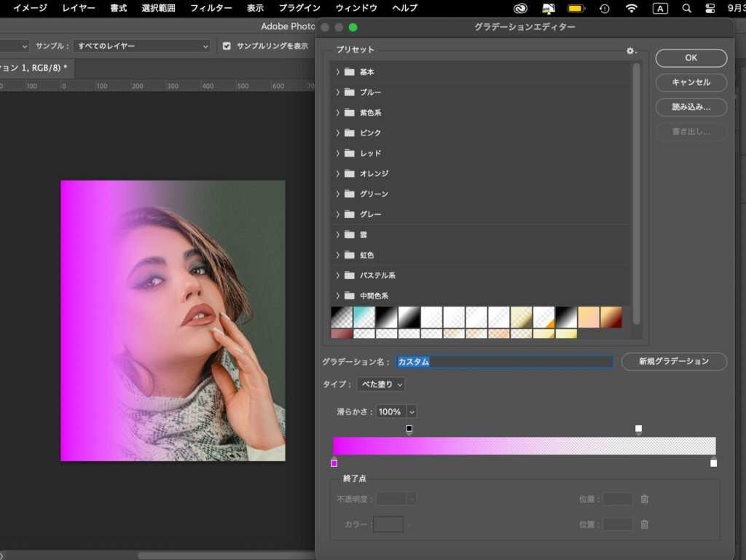This screenshot has width=746, height=560.
Task: Open Spotlight search magnifier icon
Action: point(686,8)
